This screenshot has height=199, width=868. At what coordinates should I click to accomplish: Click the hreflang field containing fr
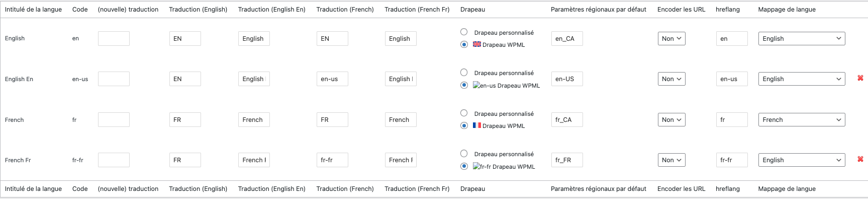(732, 119)
